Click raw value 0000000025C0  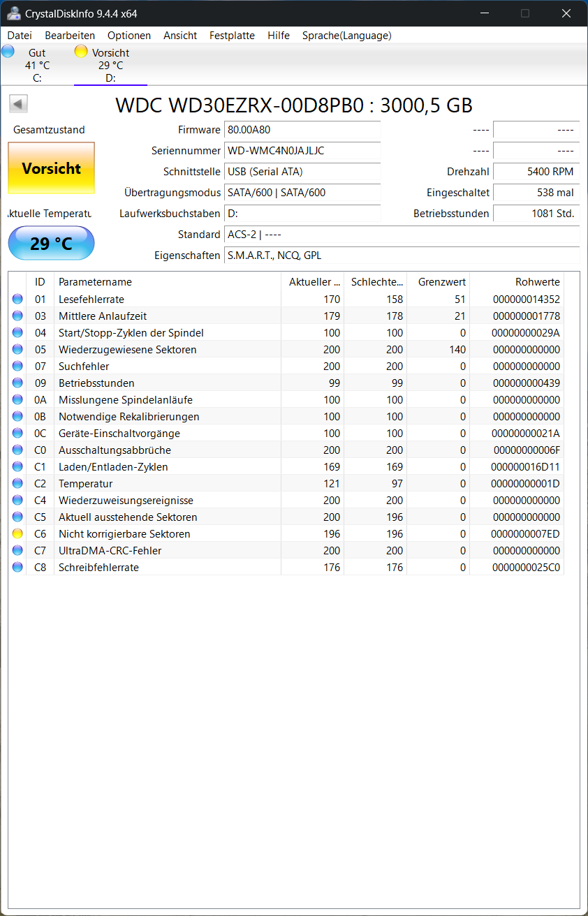click(x=526, y=568)
